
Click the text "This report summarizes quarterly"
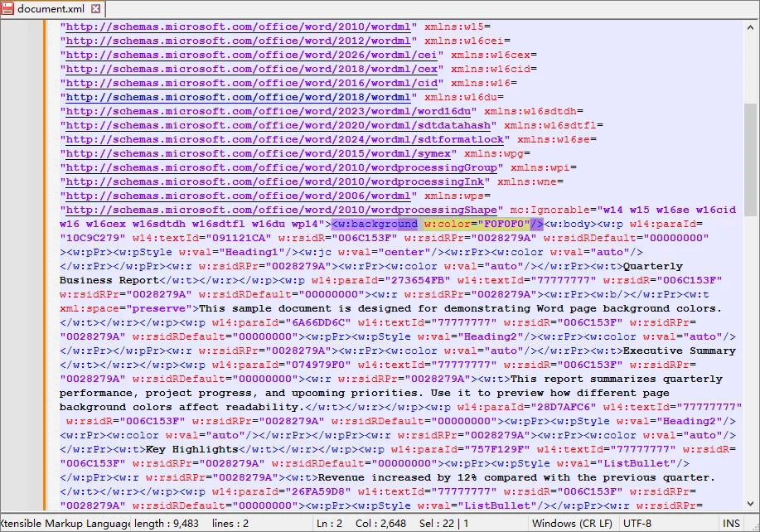(x=617, y=378)
